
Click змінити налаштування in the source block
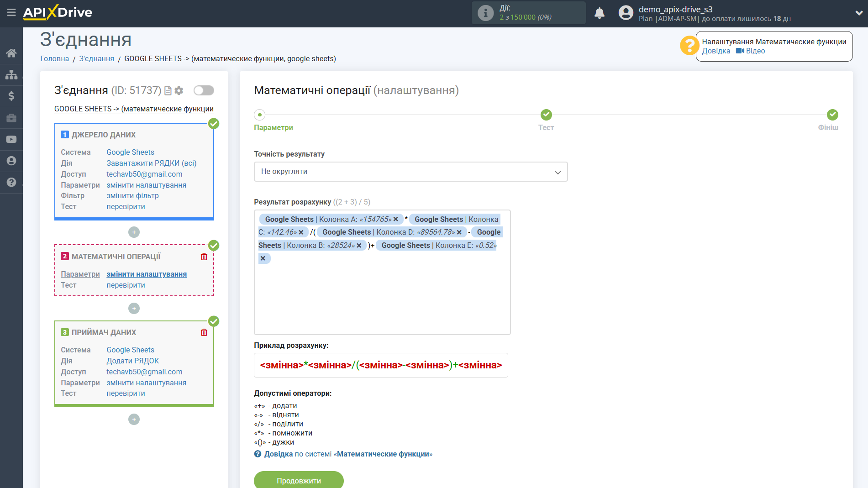[147, 185]
